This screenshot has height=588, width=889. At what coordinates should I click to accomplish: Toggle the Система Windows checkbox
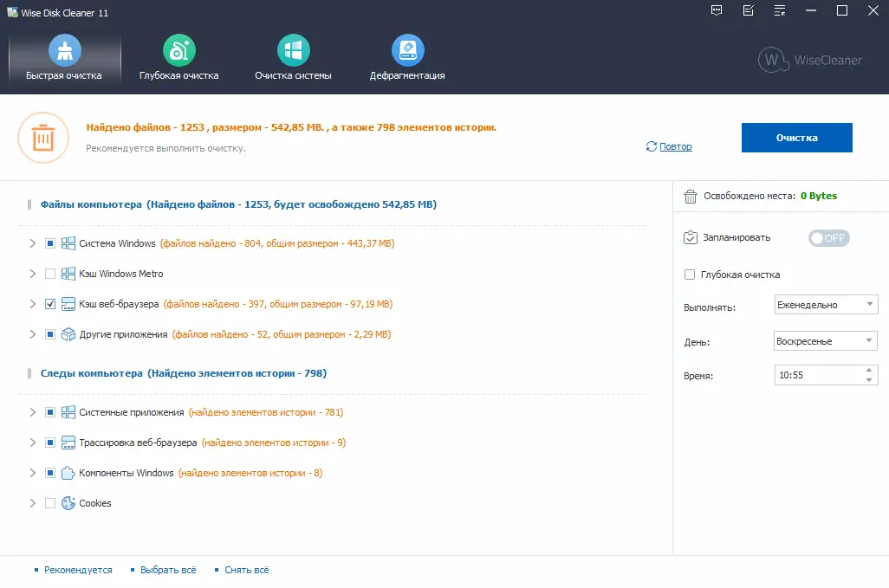(50, 243)
